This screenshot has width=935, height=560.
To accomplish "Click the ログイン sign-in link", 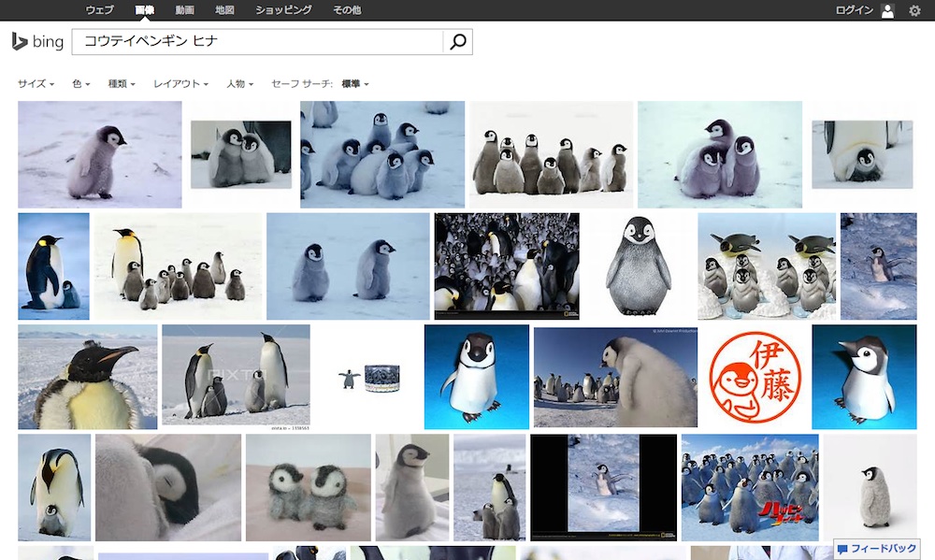I will point(854,10).
